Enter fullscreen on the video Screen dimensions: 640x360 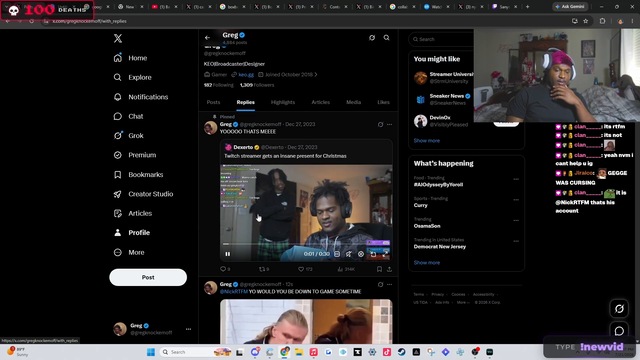(x=385, y=254)
